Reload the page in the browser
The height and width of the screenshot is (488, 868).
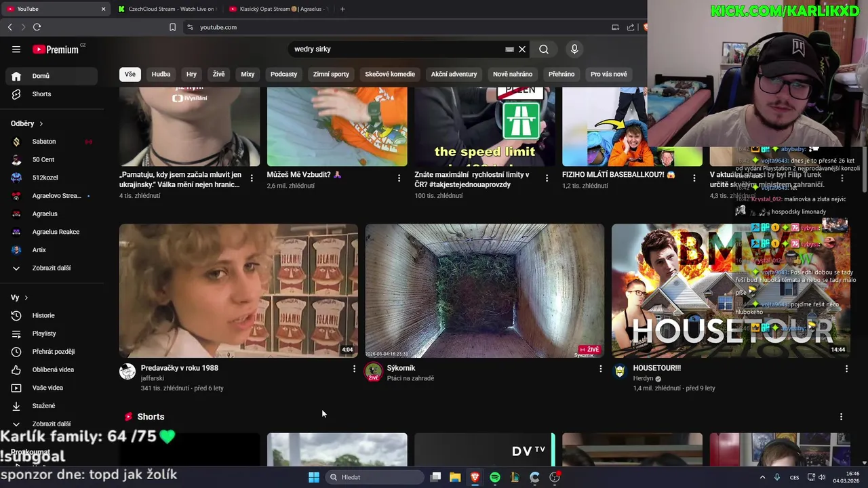37,27
